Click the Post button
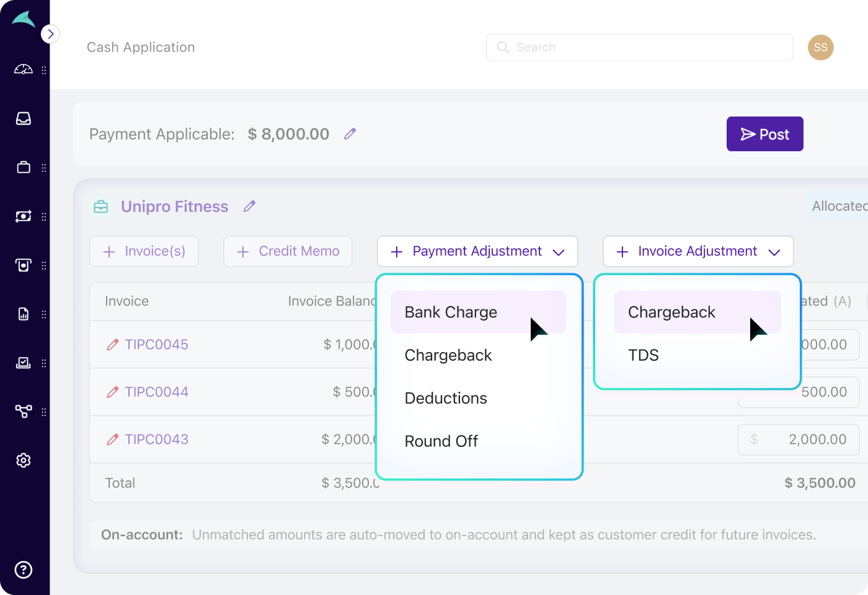Screen dimensions: 868x595 [x=764, y=134]
